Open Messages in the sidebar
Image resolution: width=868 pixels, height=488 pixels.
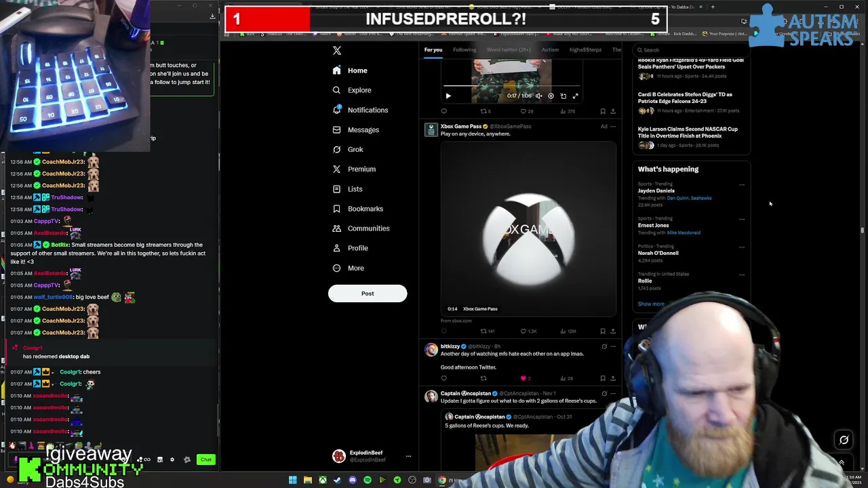(355, 129)
